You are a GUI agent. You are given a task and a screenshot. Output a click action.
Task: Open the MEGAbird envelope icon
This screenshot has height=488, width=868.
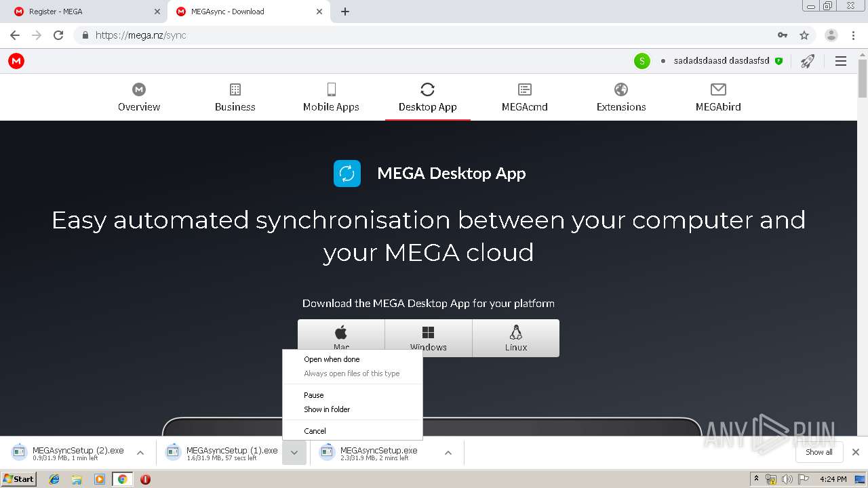click(x=718, y=89)
